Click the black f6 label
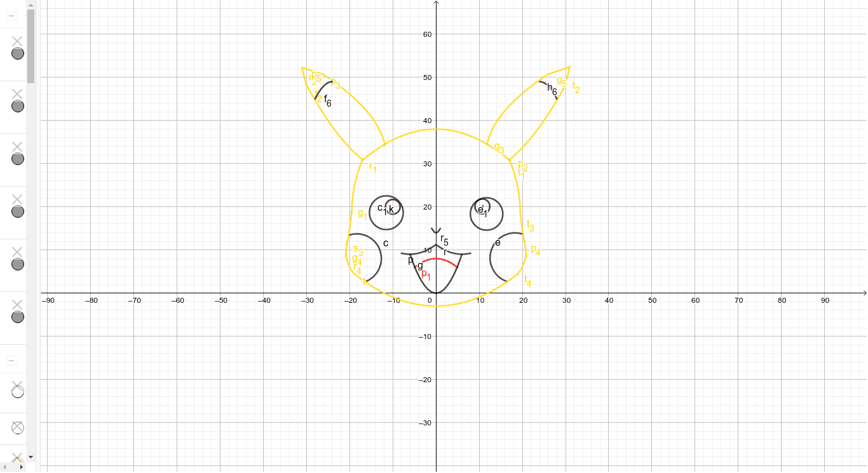This screenshot has width=868, height=473. 327,100
